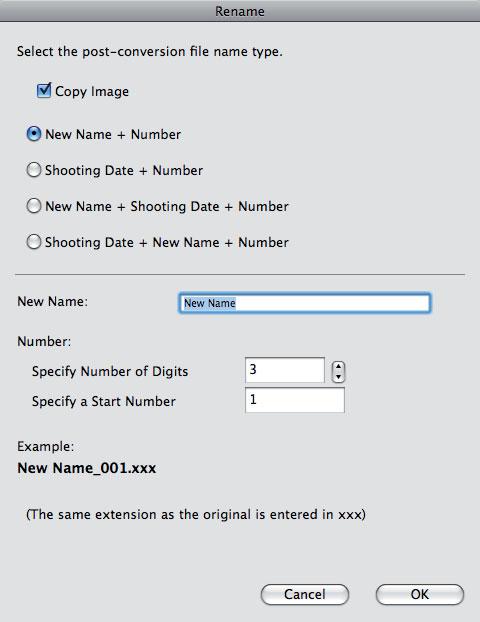Confirm renaming with the OK button
The image size is (480, 622).
click(420, 594)
